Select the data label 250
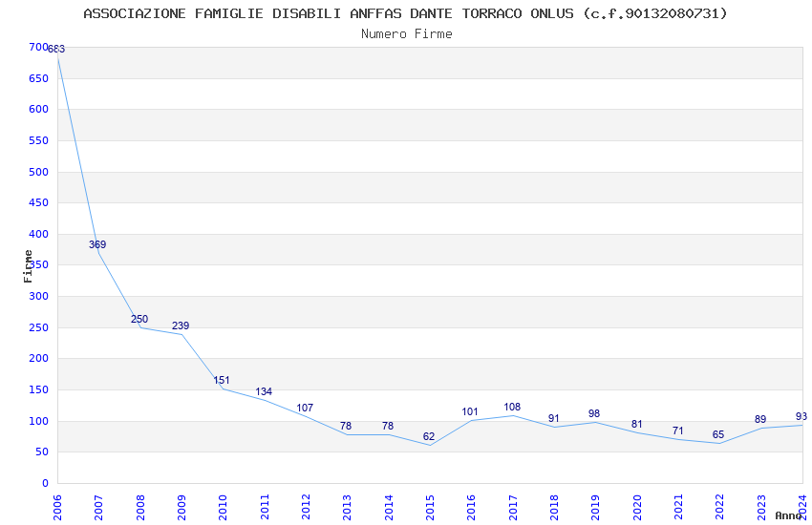The height and width of the screenshot is (525, 812). [x=139, y=319]
